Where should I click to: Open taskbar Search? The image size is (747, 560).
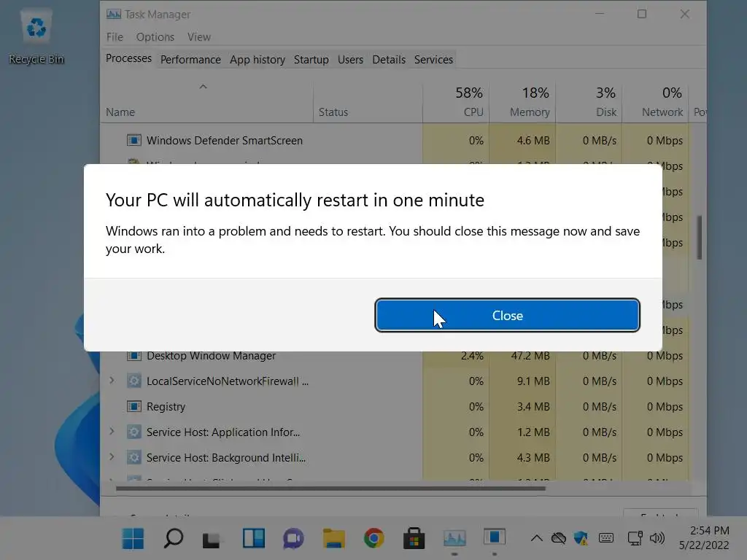coord(174,539)
